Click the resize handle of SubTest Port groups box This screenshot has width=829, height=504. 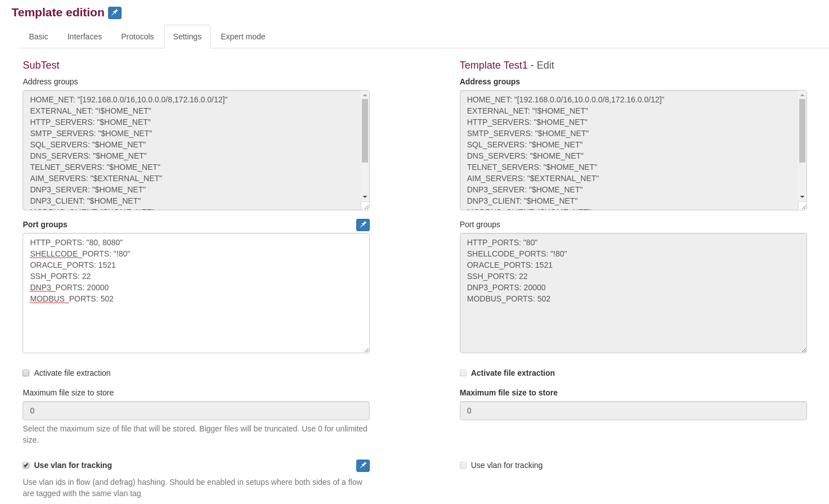point(366,350)
